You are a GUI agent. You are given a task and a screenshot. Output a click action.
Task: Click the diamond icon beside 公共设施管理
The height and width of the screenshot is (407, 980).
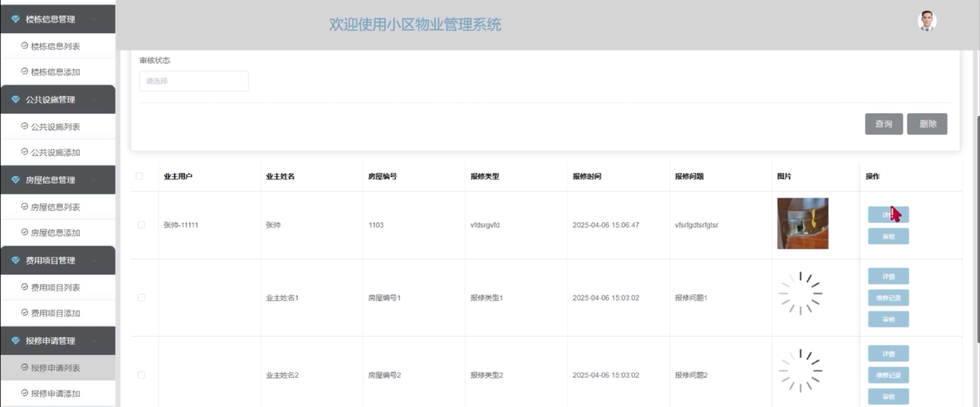(x=16, y=99)
